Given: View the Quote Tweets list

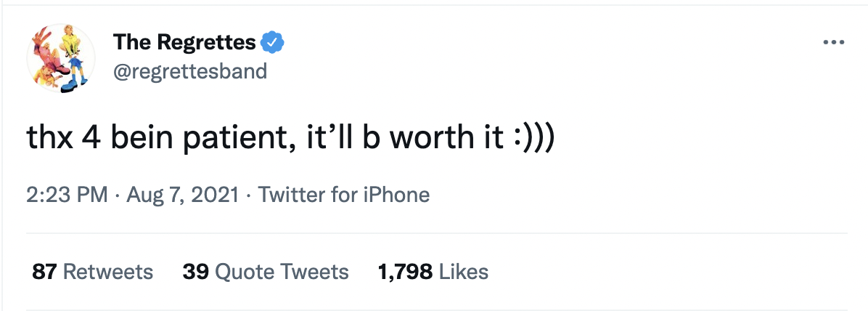Looking at the screenshot, I should [282, 272].
